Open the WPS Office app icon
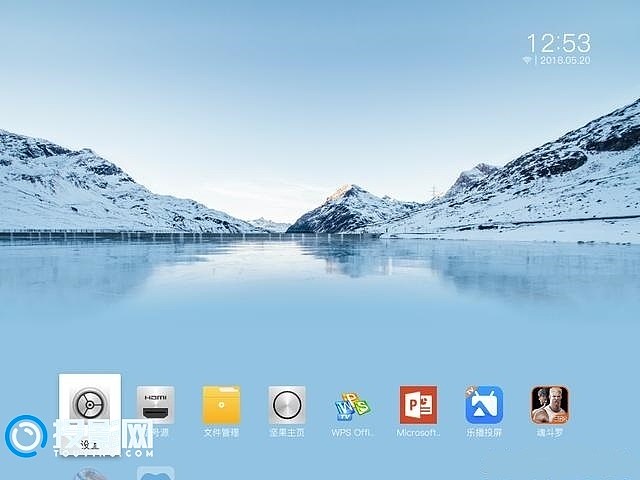The height and width of the screenshot is (480, 640). 352,406
